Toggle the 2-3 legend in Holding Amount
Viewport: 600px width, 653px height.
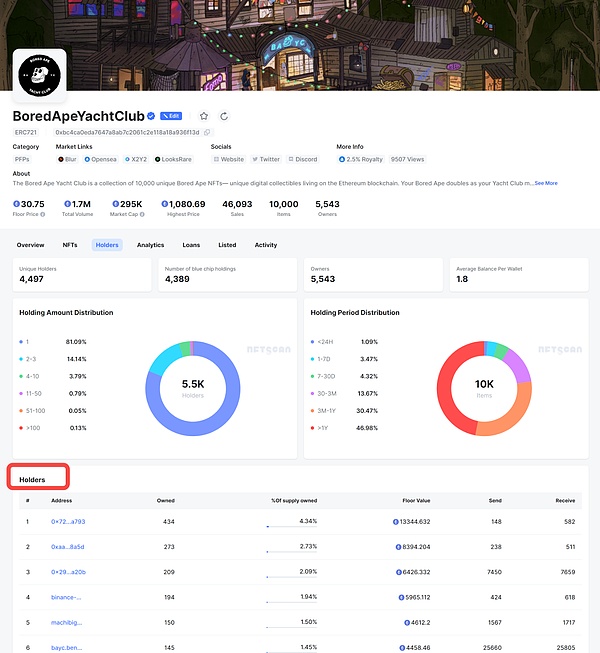point(30,357)
